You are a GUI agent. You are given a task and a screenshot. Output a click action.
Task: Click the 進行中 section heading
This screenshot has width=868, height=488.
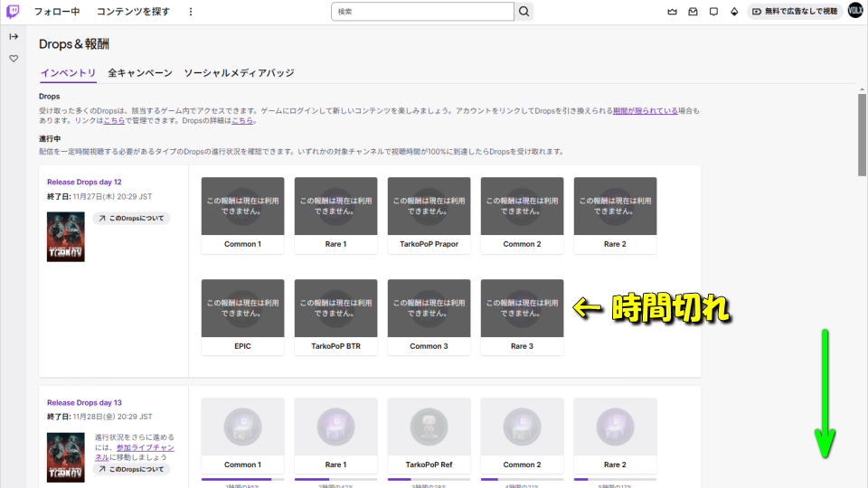tap(50, 139)
